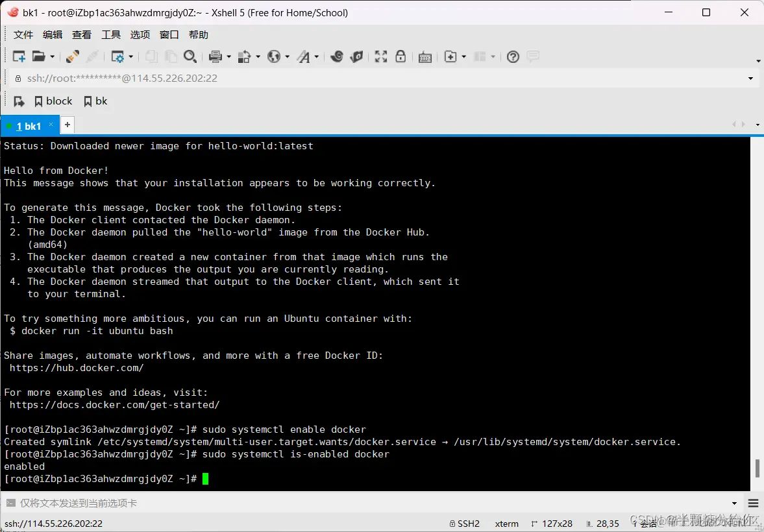
Task: Expand the Open session dropdown arrow
Action: (x=52, y=57)
